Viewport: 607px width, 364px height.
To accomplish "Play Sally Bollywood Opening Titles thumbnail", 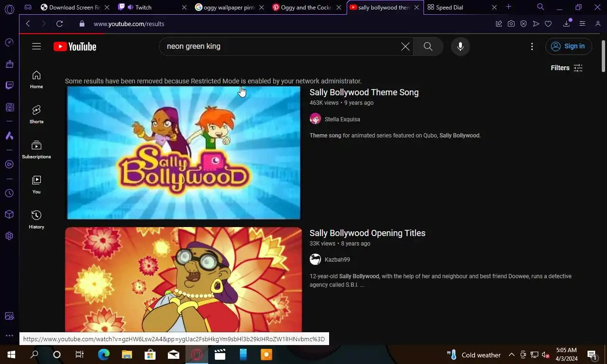I will click(x=184, y=280).
